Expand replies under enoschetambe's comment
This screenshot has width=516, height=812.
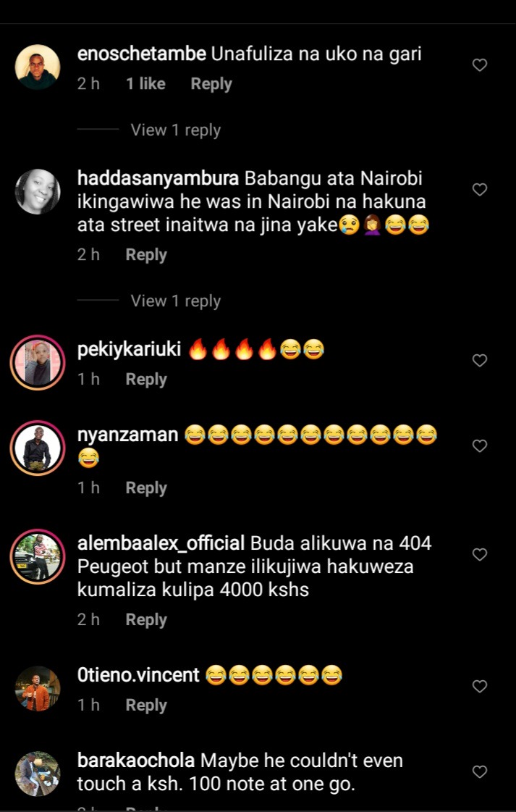(175, 130)
